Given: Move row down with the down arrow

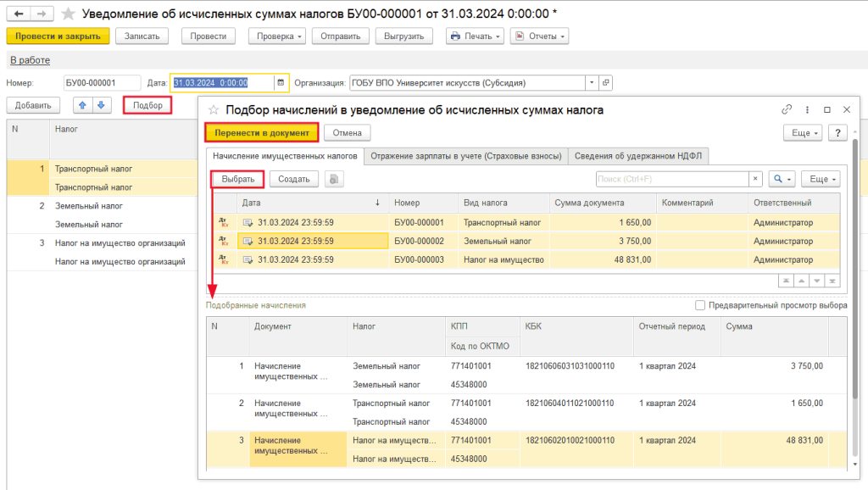Looking at the screenshot, I should point(101,105).
